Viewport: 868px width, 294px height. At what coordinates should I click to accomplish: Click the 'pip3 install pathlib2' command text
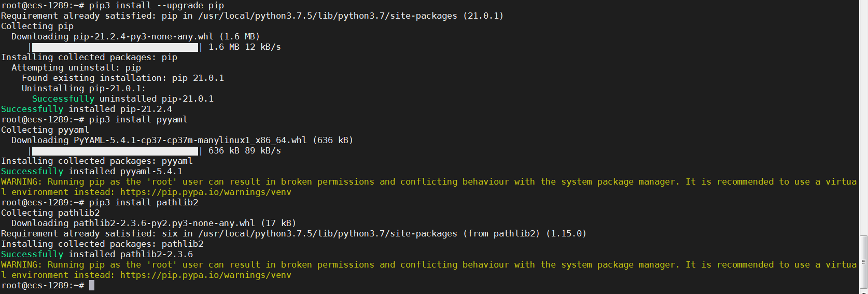coord(143,203)
